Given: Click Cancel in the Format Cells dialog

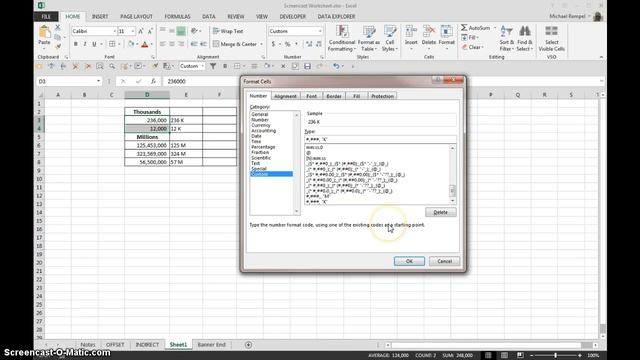Looking at the screenshot, I should (444, 261).
